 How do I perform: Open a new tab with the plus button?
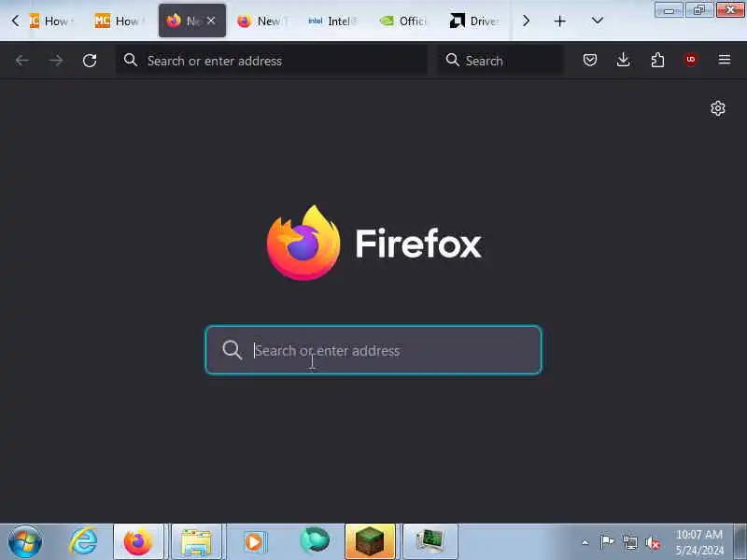[559, 21]
